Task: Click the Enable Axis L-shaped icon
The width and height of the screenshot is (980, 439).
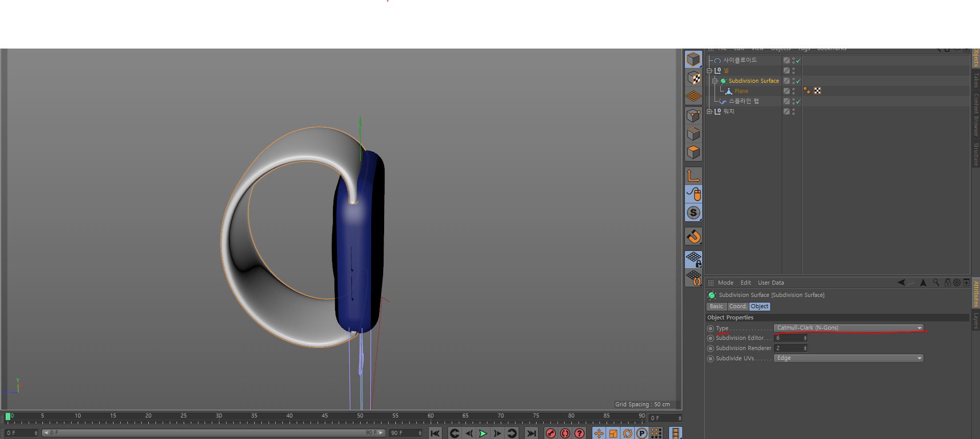Action: click(x=694, y=176)
